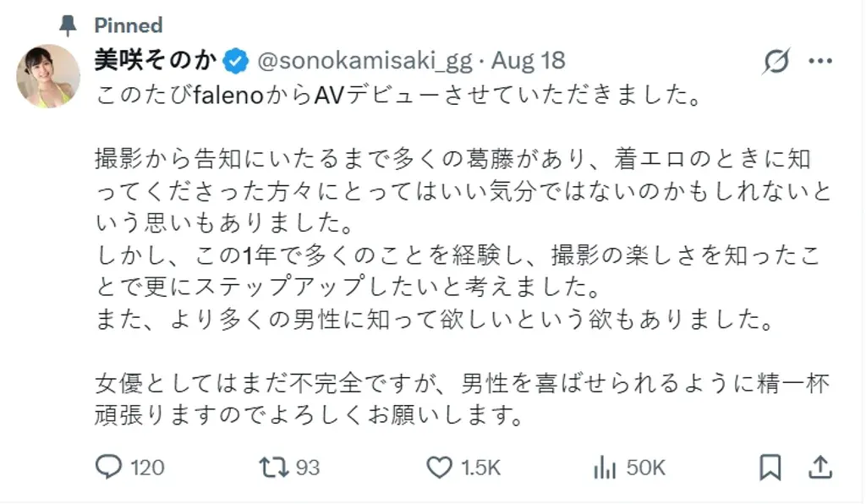The image size is (866, 504).
Task: Open the profile picture avatar
Action: pyautogui.click(x=48, y=76)
